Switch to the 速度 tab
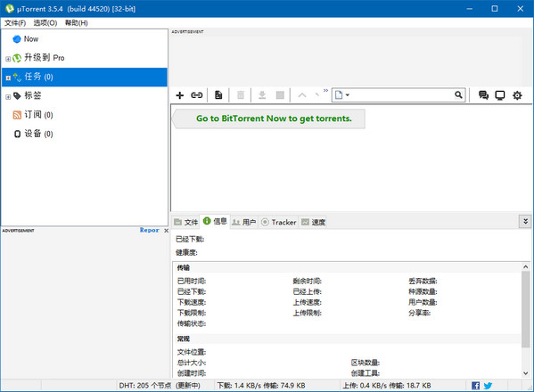This screenshot has height=392, width=534. click(x=313, y=222)
